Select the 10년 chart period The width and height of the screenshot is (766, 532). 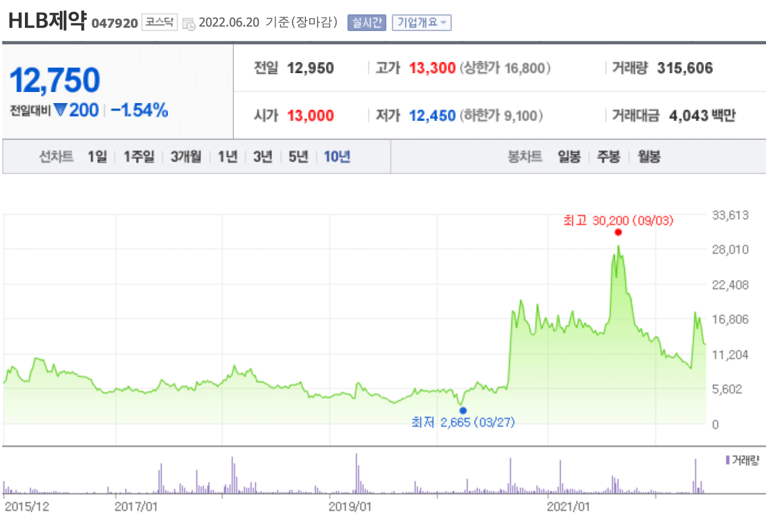(337, 157)
